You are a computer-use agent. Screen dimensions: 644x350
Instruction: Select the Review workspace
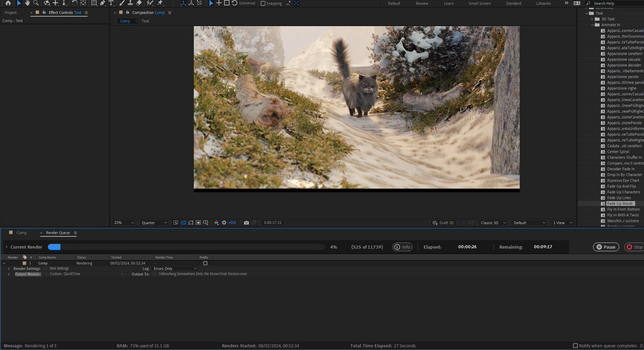pyautogui.click(x=422, y=3)
